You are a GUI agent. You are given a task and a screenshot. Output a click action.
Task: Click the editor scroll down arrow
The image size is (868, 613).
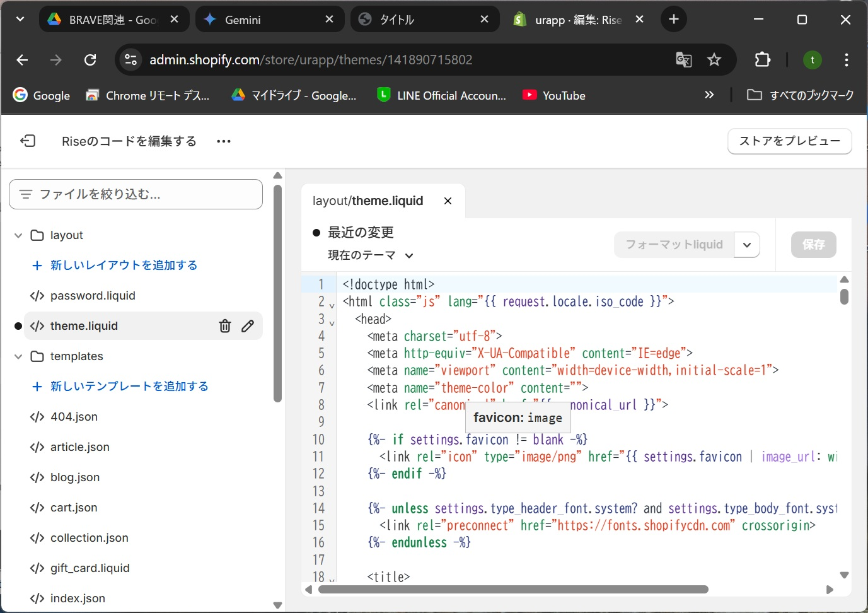(x=844, y=575)
